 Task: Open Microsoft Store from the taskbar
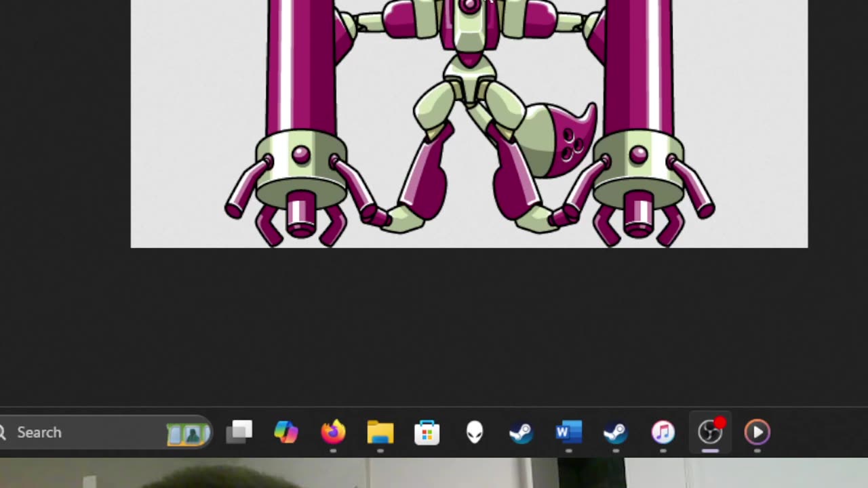coord(427,432)
